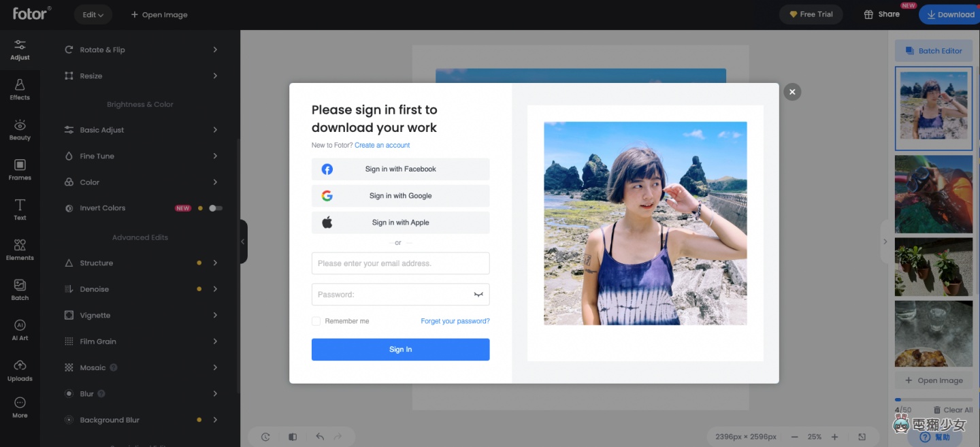Expand the Rotate & Flip options
980x447 pixels.
[141, 50]
